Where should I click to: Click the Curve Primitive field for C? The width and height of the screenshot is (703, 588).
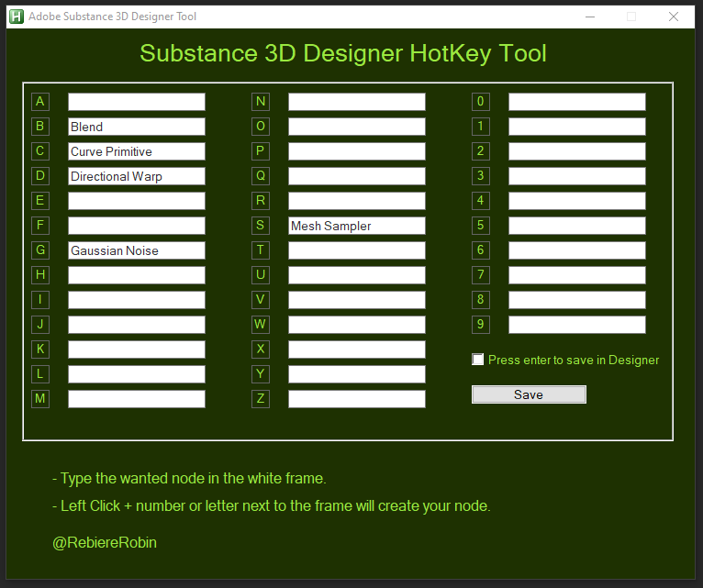(137, 151)
